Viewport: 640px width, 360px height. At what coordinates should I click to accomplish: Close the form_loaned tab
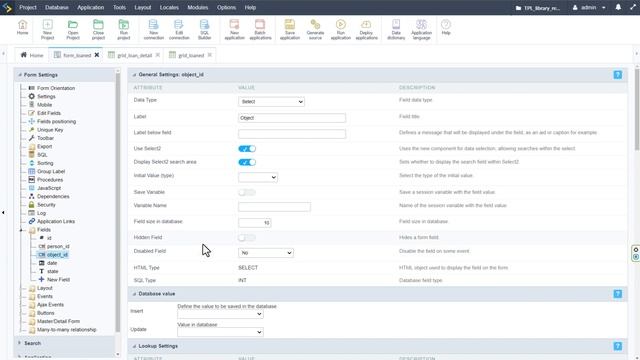(x=97, y=55)
